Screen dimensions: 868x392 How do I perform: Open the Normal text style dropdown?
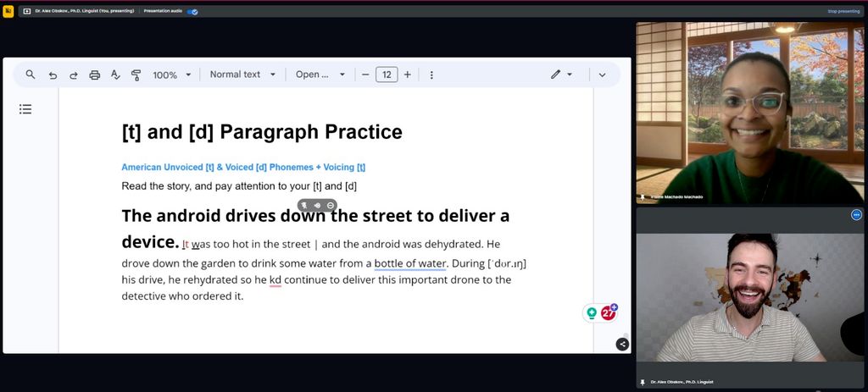(242, 75)
